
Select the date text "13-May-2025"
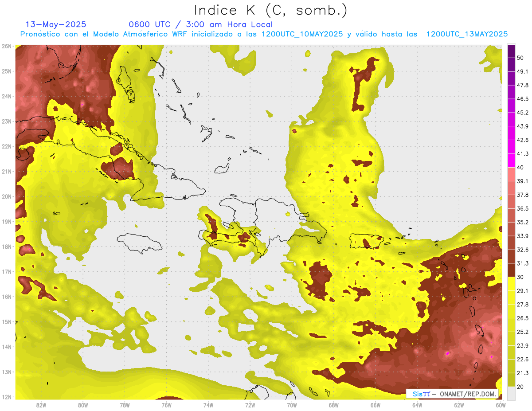coord(56,24)
